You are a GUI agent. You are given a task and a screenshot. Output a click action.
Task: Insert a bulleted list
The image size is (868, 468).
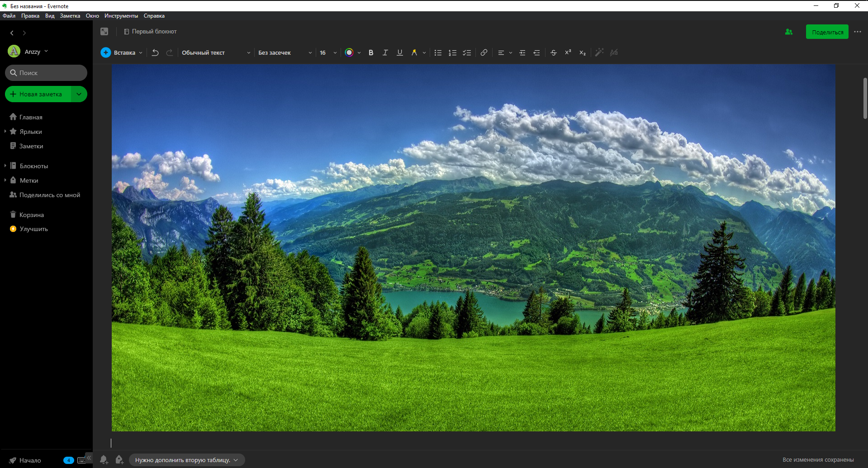click(437, 52)
